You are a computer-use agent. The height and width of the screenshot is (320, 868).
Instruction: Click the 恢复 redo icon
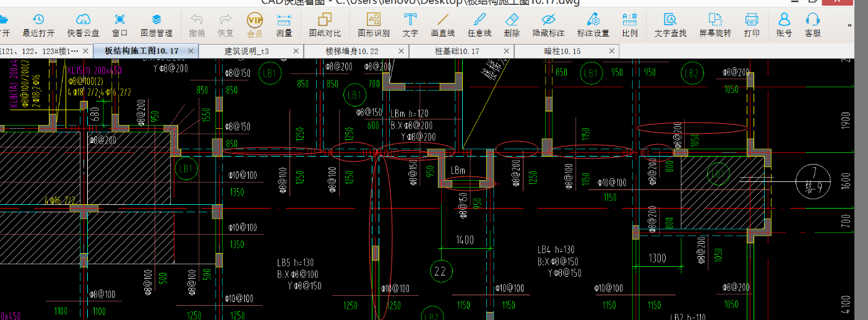(226, 25)
